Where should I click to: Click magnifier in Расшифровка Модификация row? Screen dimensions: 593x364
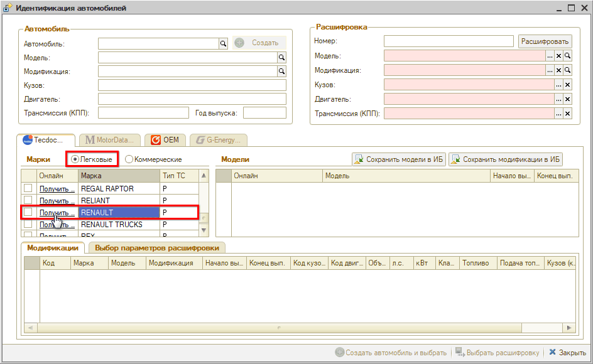point(567,70)
